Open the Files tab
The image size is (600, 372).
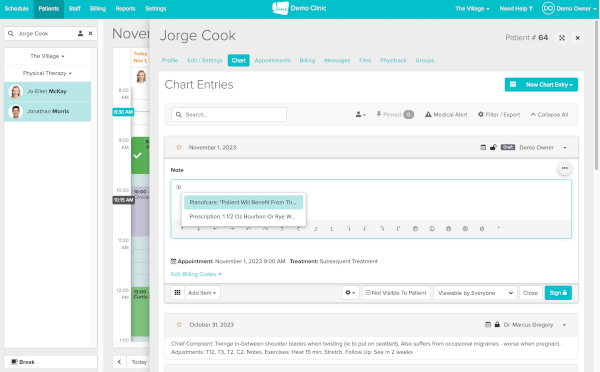coord(365,60)
